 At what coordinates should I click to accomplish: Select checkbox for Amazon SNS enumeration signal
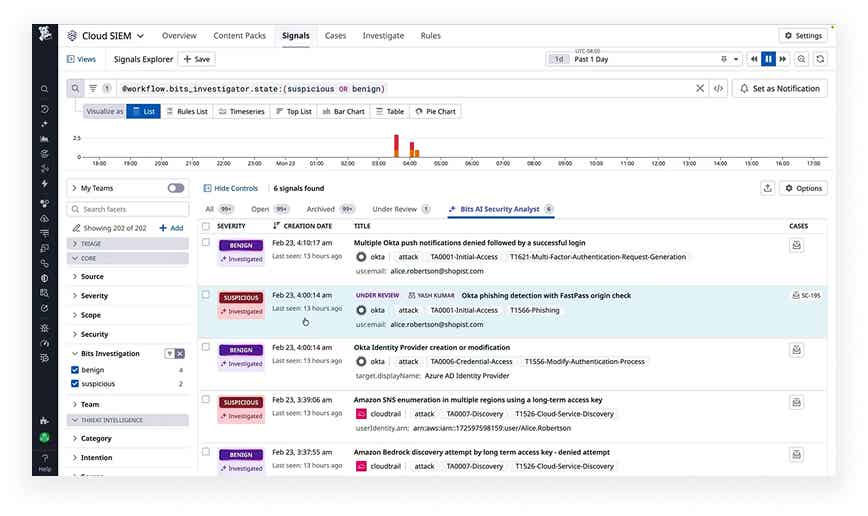coord(205,399)
